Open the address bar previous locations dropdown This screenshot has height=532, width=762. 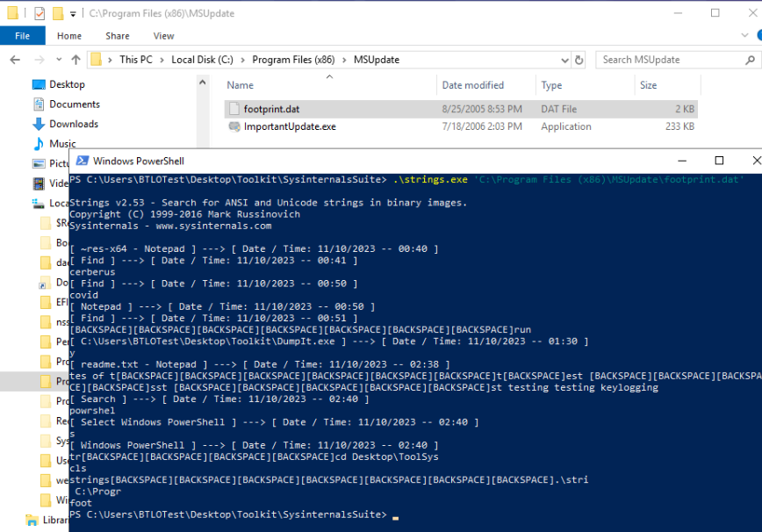tap(564, 61)
